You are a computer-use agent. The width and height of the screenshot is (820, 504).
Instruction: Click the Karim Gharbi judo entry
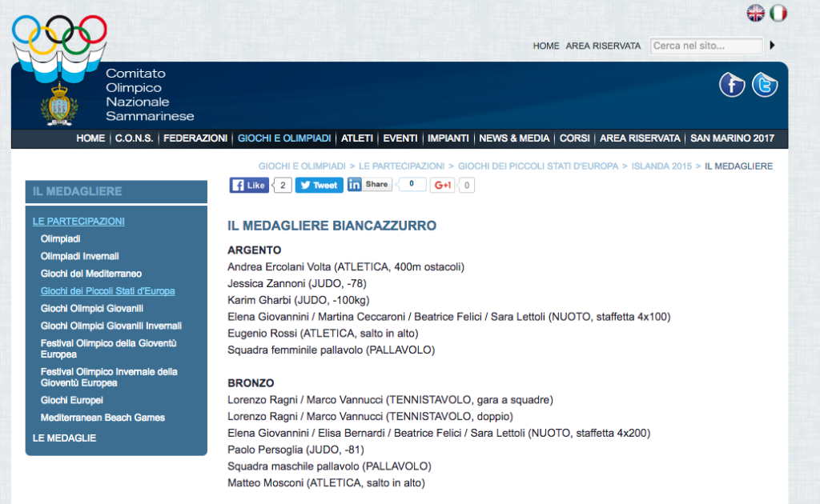[298, 300]
